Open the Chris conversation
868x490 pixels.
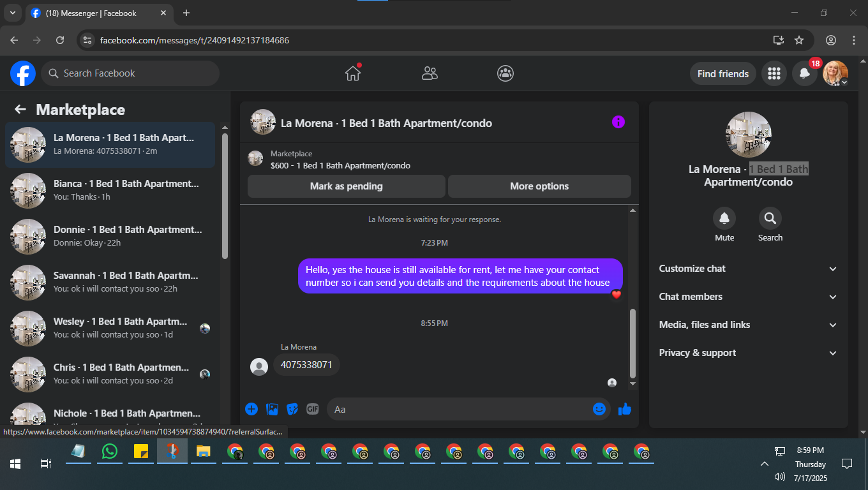[x=110, y=375]
